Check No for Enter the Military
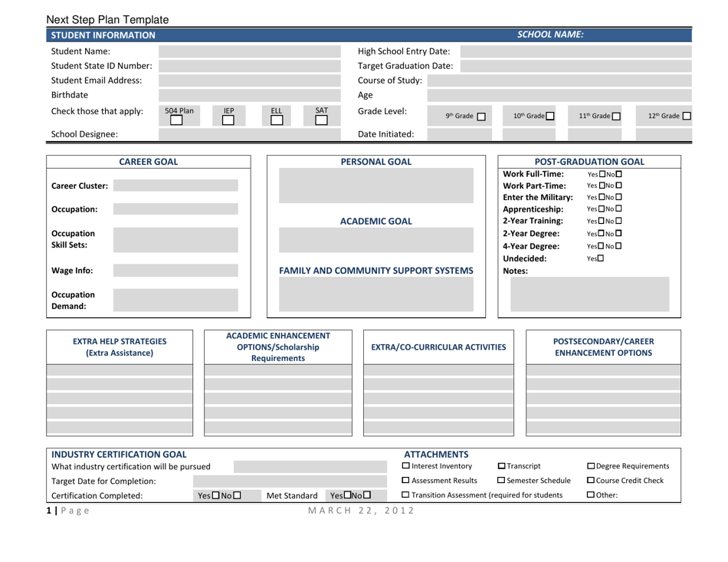 point(619,196)
